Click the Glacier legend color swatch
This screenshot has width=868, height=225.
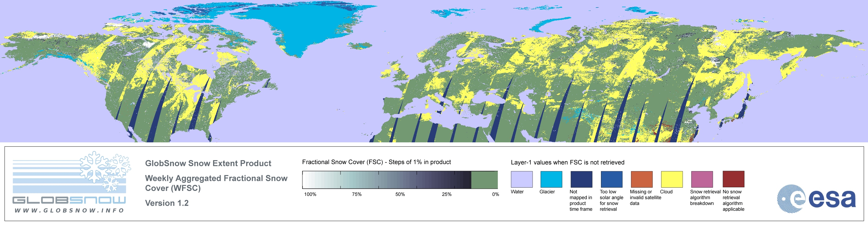(551, 179)
